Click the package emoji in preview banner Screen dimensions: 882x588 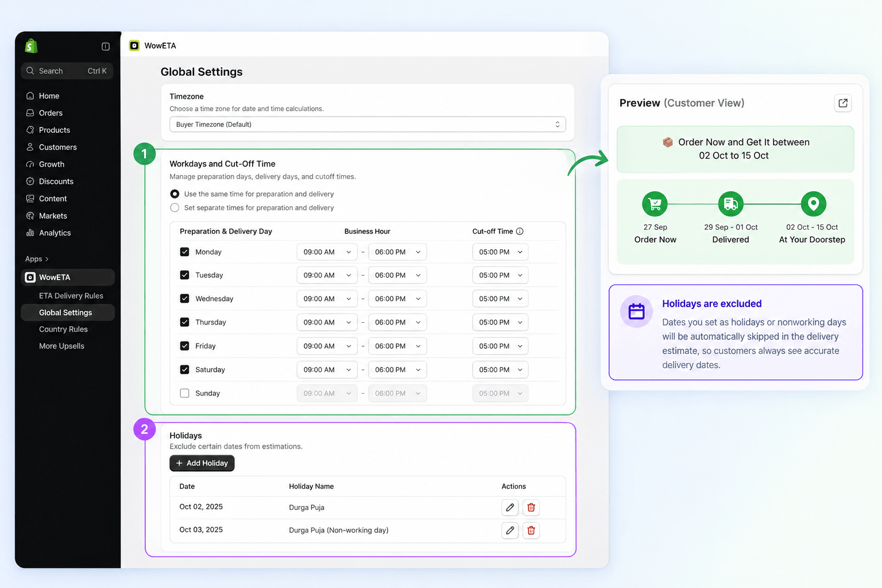[668, 142]
